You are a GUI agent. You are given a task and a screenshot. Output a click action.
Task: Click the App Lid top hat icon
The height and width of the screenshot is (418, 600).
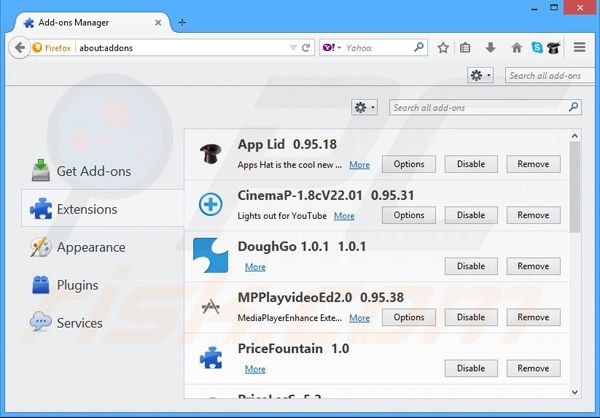click(210, 154)
